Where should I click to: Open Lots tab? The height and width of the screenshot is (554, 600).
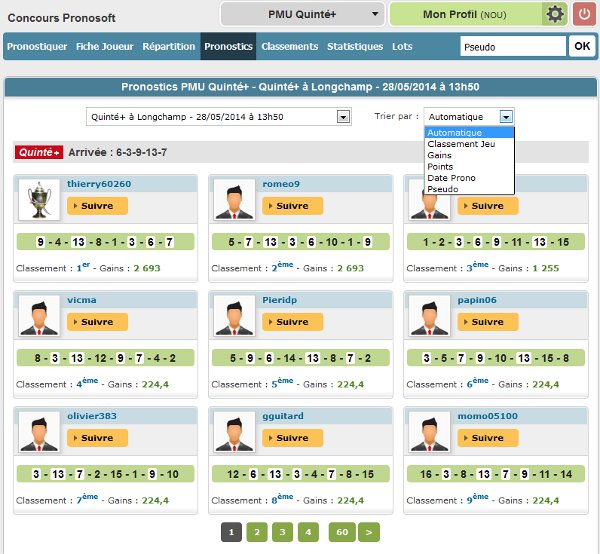(402, 46)
